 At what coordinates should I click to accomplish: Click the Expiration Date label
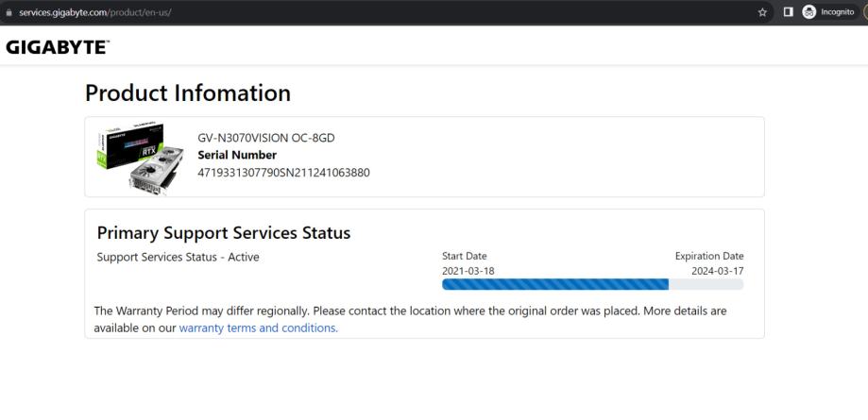[708, 256]
